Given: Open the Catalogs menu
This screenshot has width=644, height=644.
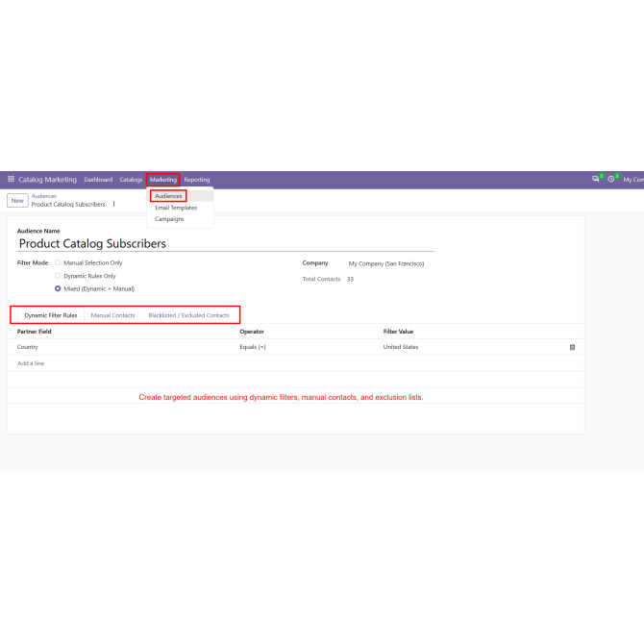Looking at the screenshot, I should click(x=131, y=180).
